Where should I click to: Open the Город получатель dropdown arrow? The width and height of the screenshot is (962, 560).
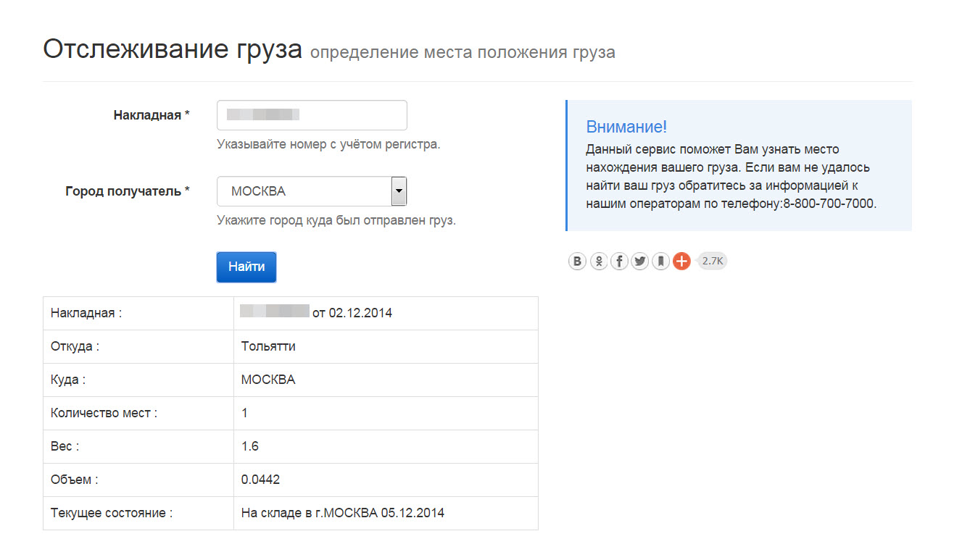click(399, 191)
